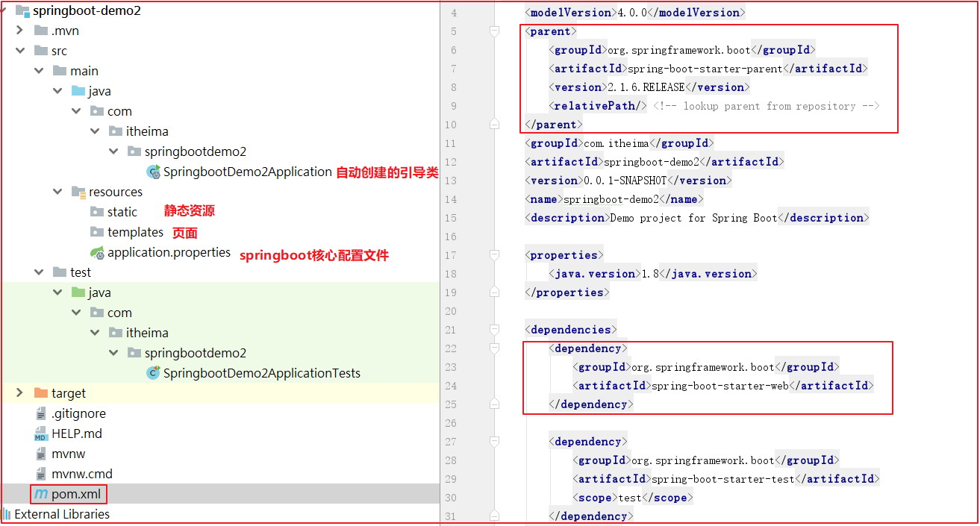Select the SpringbootDemo2ApplicationTests file name
This screenshot has width=980, height=526.
[262, 373]
